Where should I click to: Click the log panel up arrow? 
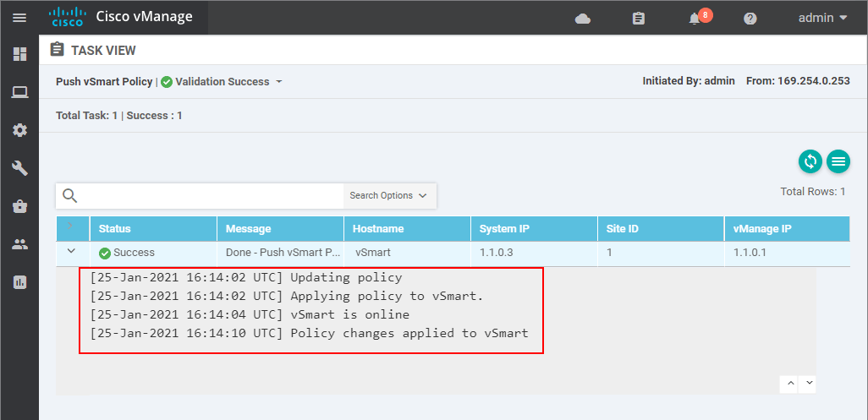tap(790, 383)
